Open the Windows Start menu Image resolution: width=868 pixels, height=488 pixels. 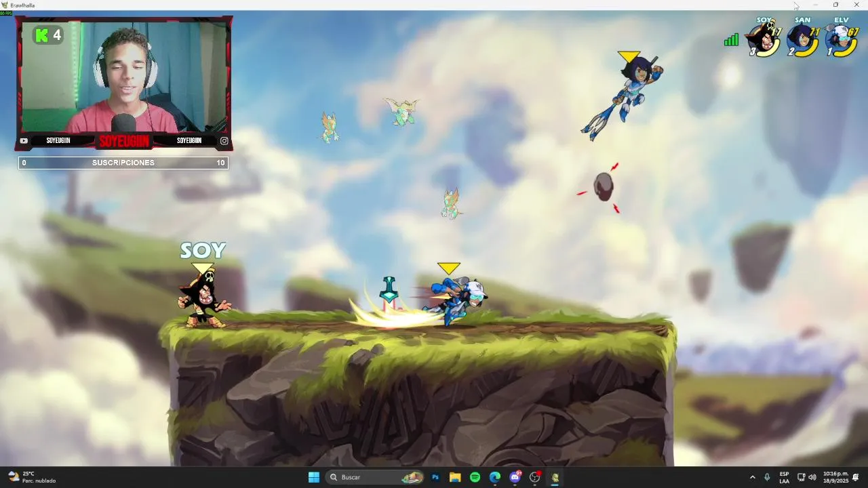(x=314, y=477)
